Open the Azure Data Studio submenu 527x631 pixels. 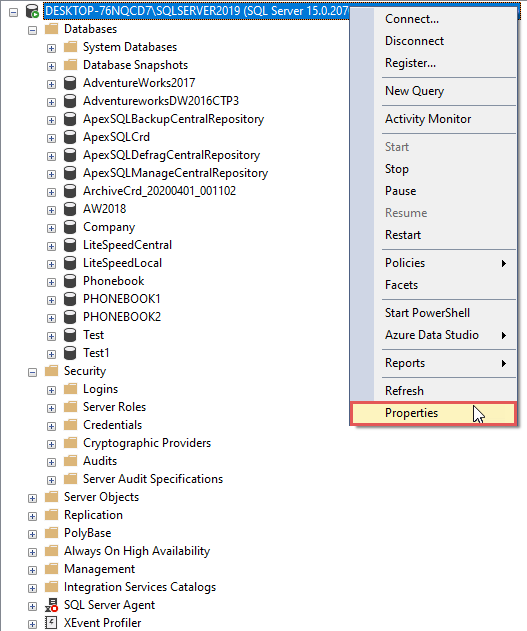[x=433, y=335]
